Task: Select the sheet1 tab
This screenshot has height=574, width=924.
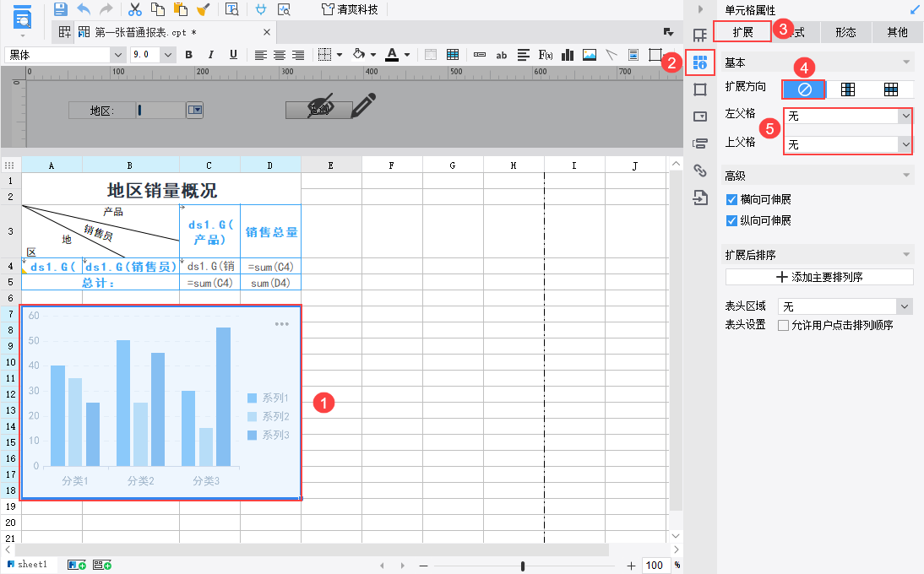Action: pos(28,564)
